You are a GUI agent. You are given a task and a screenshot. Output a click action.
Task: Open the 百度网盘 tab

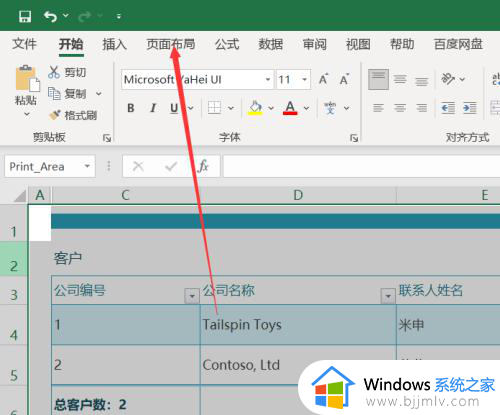tap(458, 44)
